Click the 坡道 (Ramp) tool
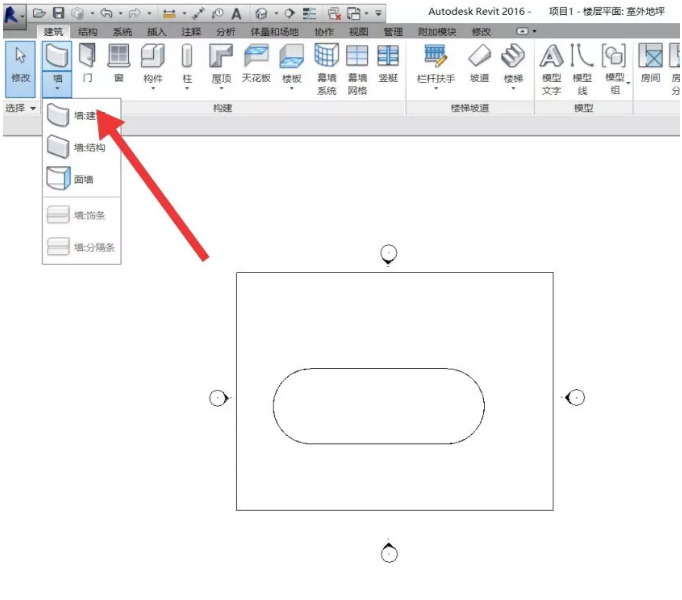The height and width of the screenshot is (600, 682). pyautogui.click(x=479, y=63)
